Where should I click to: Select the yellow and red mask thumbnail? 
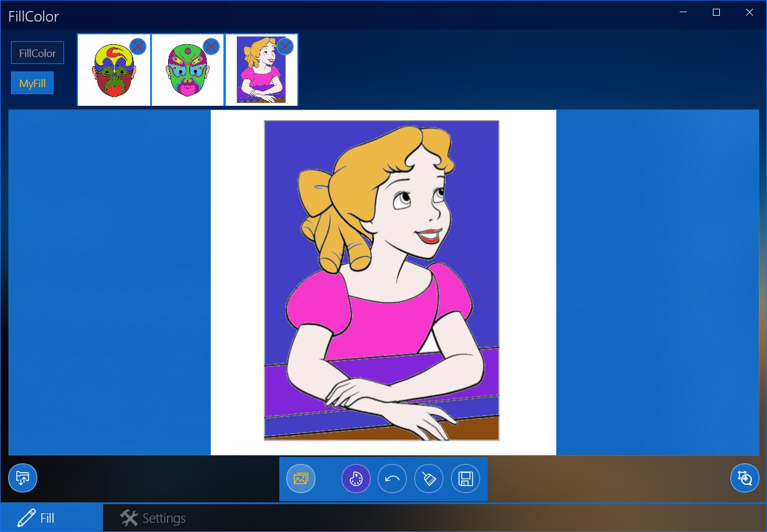(114, 70)
